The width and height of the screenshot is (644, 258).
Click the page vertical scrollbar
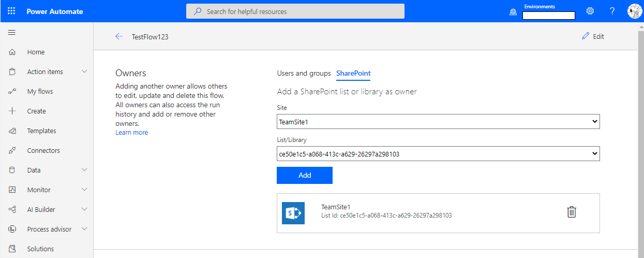640,140
